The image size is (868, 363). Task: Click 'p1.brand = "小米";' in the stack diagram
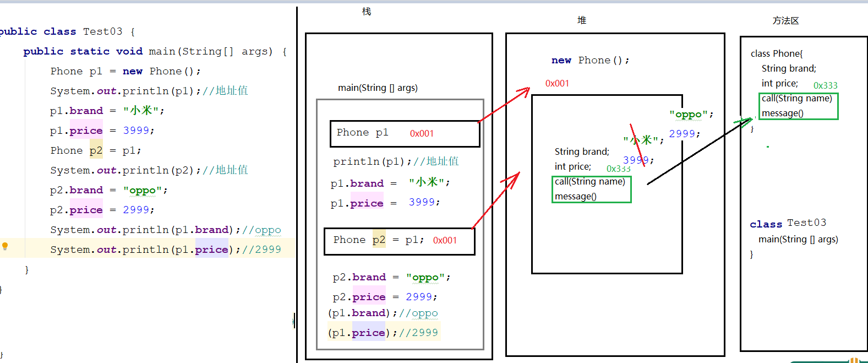[391, 183]
